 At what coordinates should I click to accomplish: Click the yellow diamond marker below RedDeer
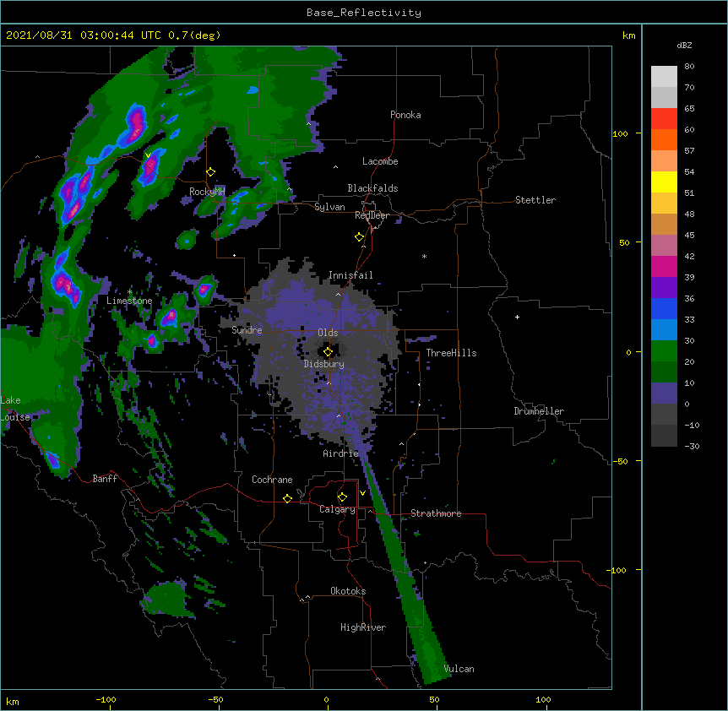point(360,237)
